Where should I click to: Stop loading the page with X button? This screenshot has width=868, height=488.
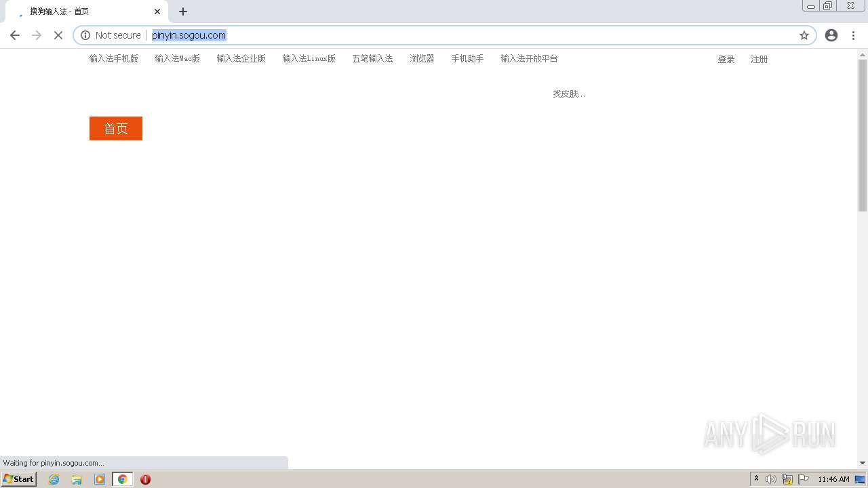click(x=58, y=35)
